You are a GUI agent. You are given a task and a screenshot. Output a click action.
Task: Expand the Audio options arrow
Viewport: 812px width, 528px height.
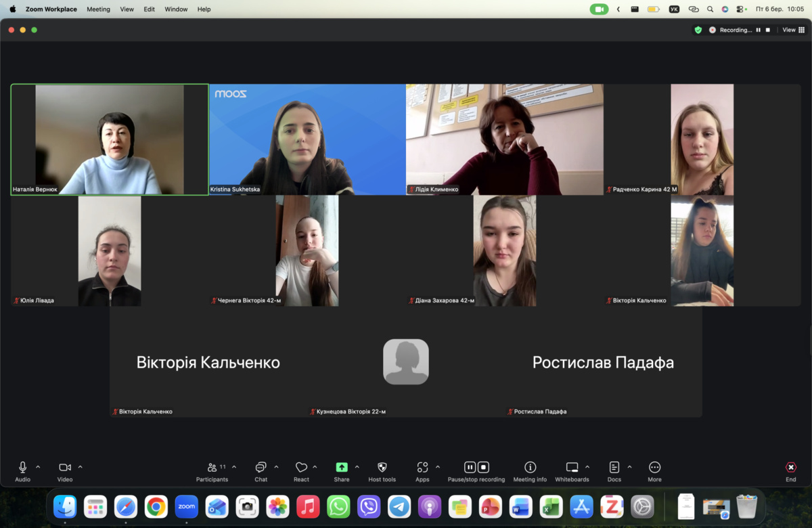pyautogui.click(x=38, y=467)
